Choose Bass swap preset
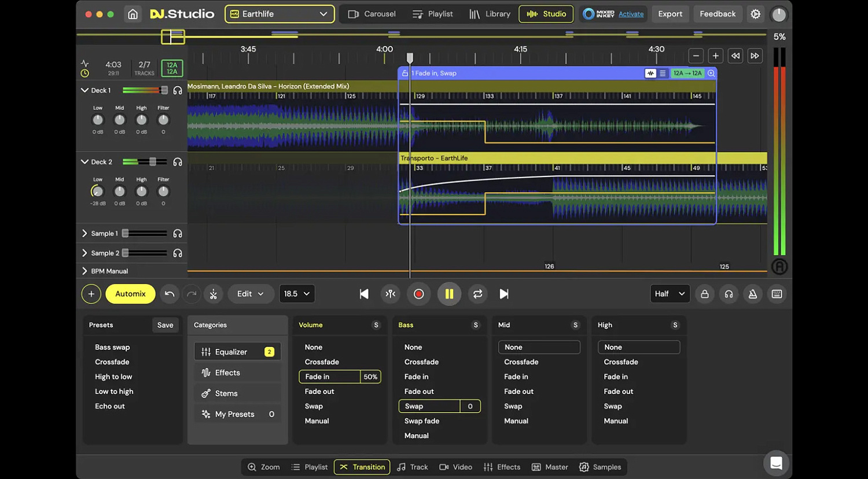Screen dimensions: 868x479 pyautogui.click(x=112, y=347)
